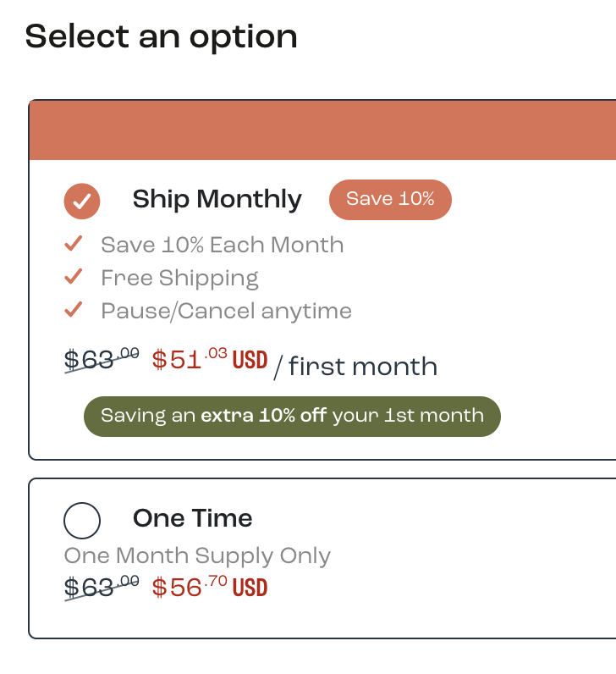Image resolution: width=616 pixels, height=674 pixels.
Task: Click the Free Shipping benefit text
Action: click(x=179, y=278)
